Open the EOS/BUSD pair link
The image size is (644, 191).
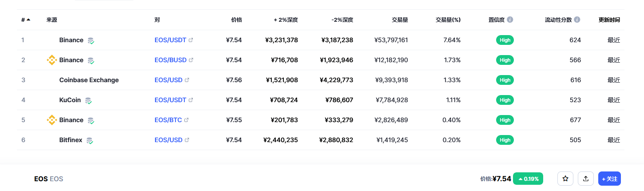[171, 60]
